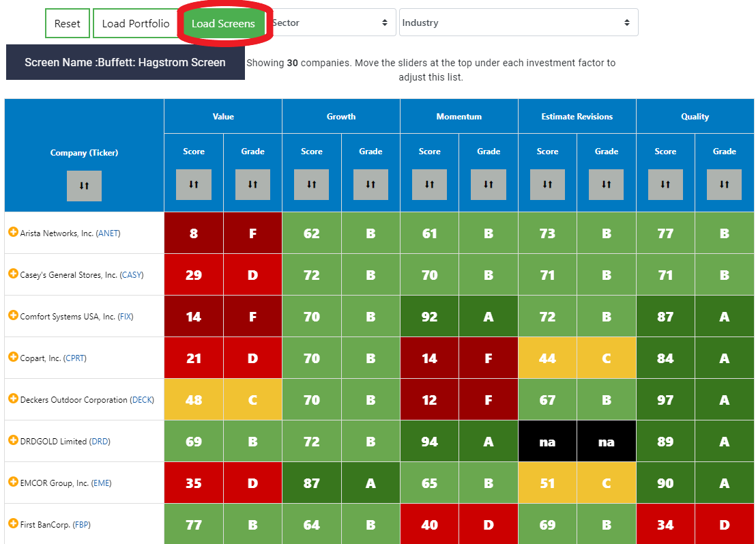Sort by Quality Grade column

click(724, 184)
